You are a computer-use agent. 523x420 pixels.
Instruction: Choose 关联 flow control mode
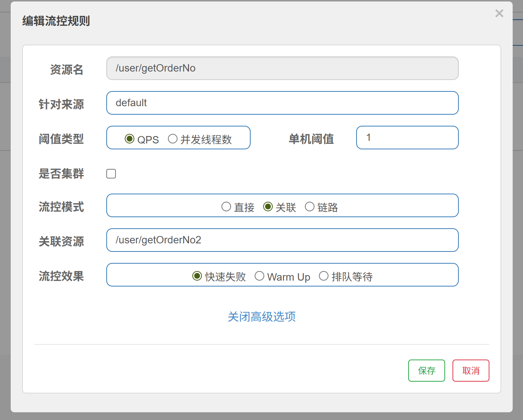click(x=268, y=206)
